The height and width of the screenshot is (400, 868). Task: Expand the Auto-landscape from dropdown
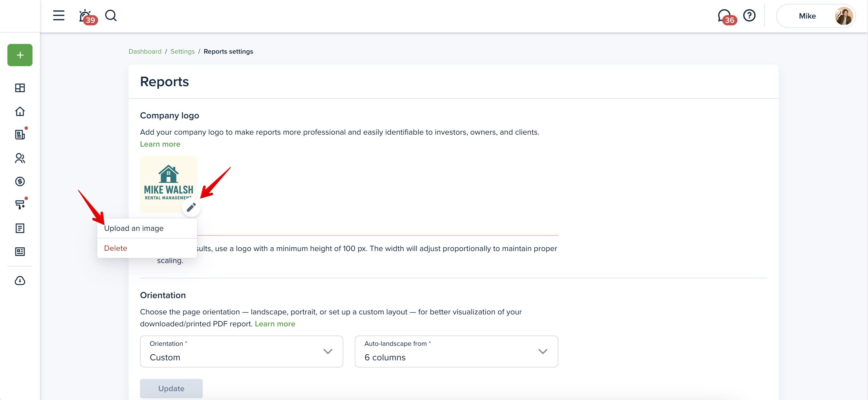click(x=456, y=351)
